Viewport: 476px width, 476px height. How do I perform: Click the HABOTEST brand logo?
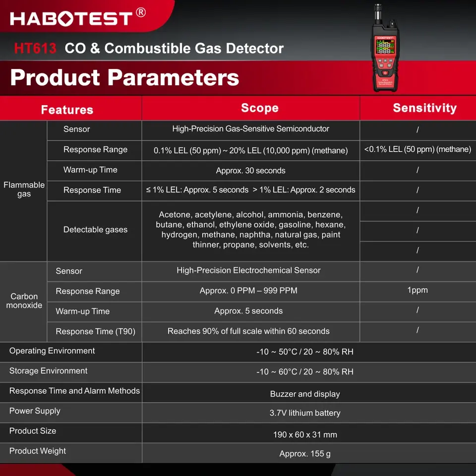click(x=71, y=18)
